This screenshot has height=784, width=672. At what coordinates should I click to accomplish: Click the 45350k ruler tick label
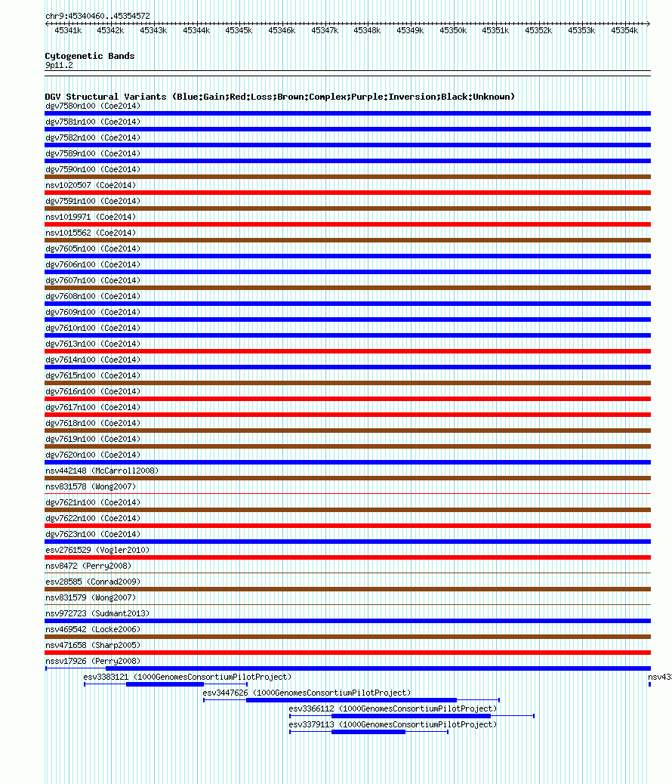click(x=453, y=30)
